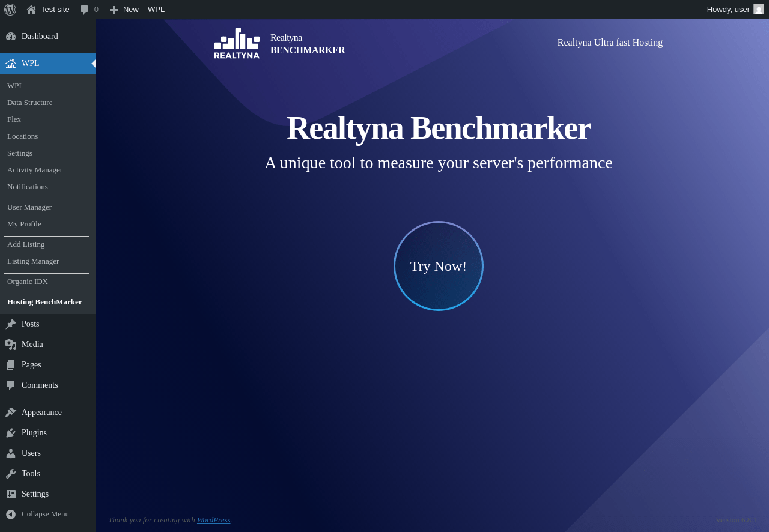Open Data Structure submenu item

[x=30, y=103]
